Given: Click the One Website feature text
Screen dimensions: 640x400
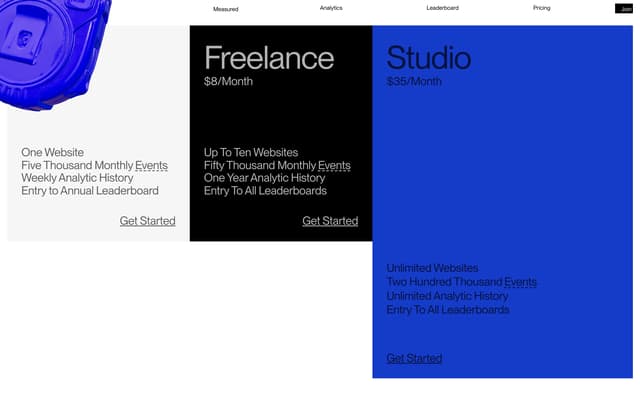Looking at the screenshot, I should click(x=53, y=152).
